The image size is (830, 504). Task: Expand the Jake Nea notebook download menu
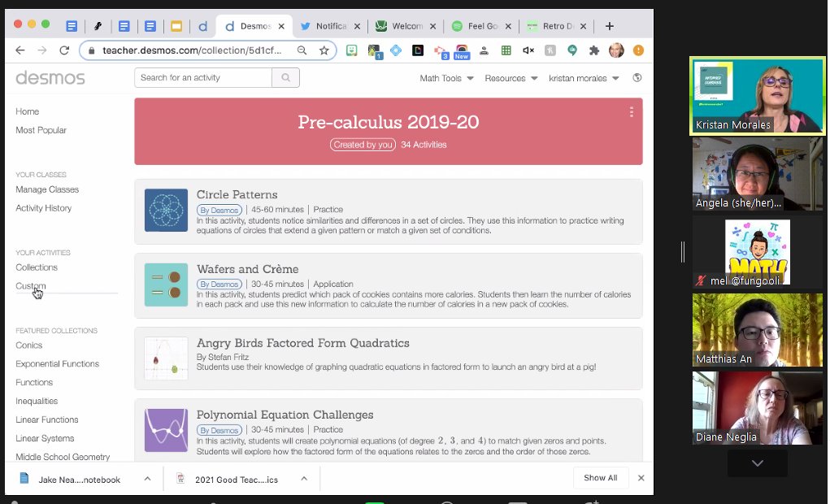[147, 479]
